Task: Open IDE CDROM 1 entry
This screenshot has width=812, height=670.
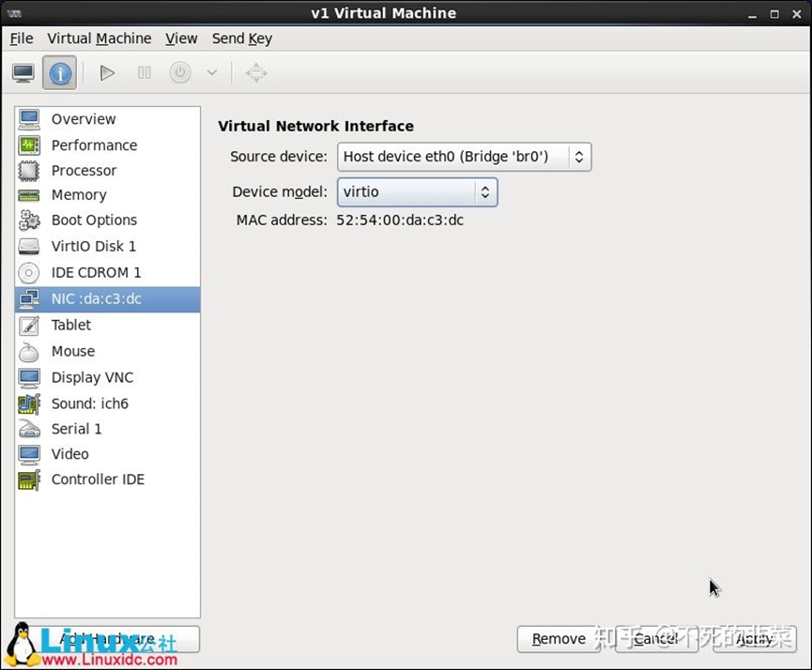Action: pyautogui.click(x=107, y=273)
